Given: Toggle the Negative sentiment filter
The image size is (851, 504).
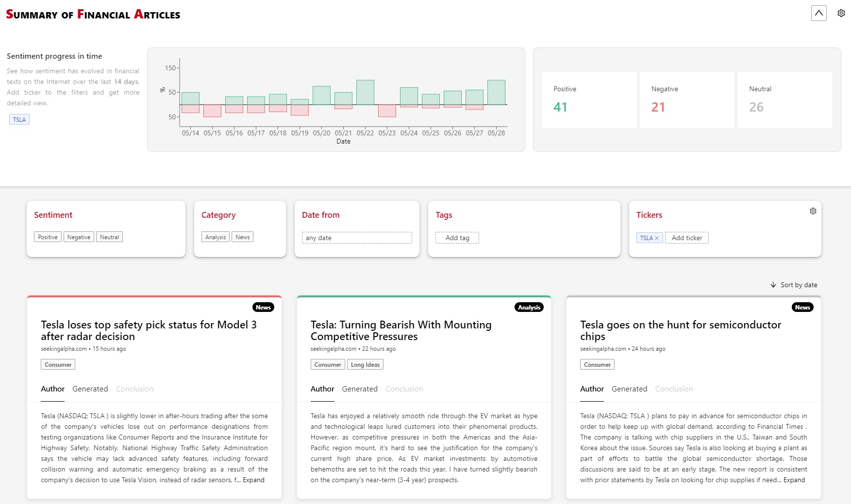Looking at the screenshot, I should pyautogui.click(x=79, y=237).
